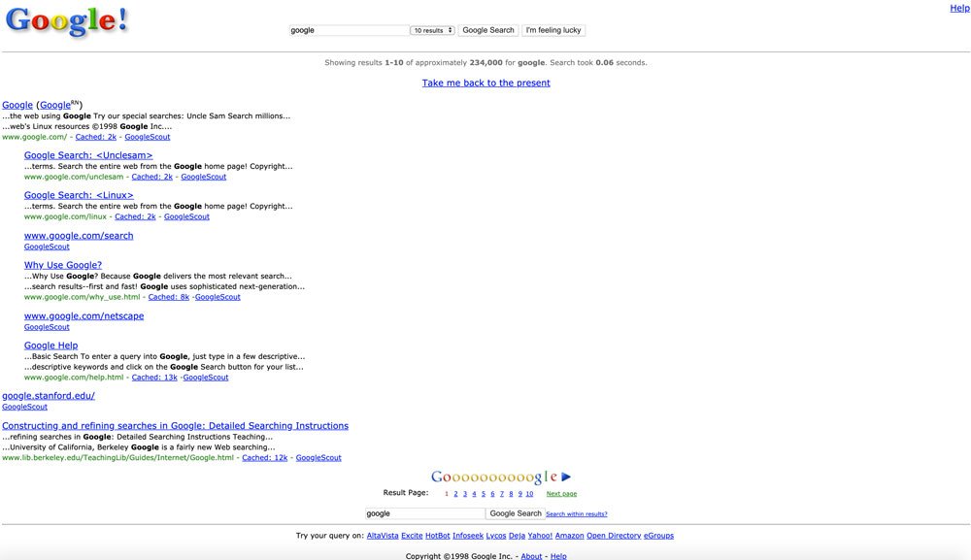Open Cached: 2k for google.com/unclesam

coord(152,177)
